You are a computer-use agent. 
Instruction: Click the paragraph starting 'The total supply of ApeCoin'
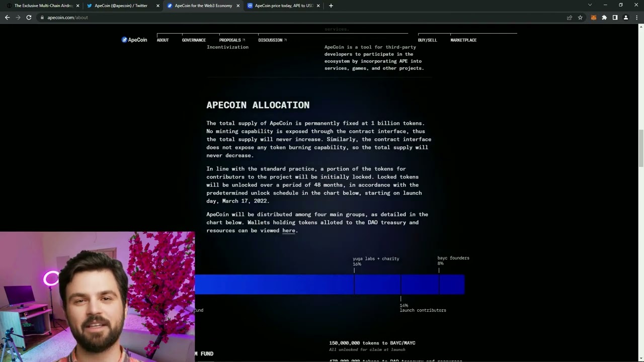[x=319, y=139]
